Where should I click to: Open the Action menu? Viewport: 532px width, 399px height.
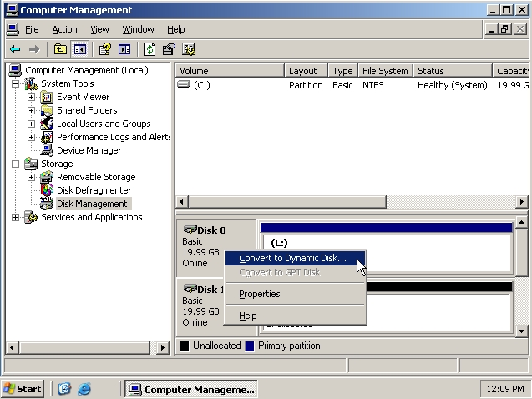coord(64,29)
